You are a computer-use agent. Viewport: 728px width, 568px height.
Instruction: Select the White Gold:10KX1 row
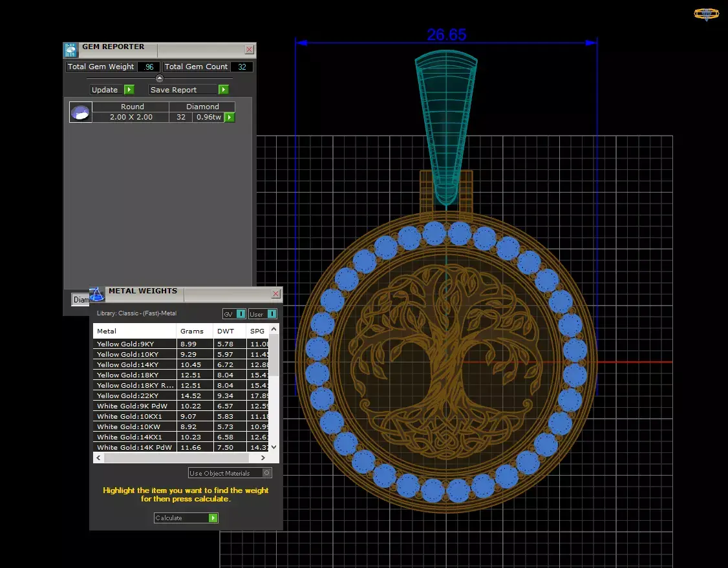click(181, 416)
